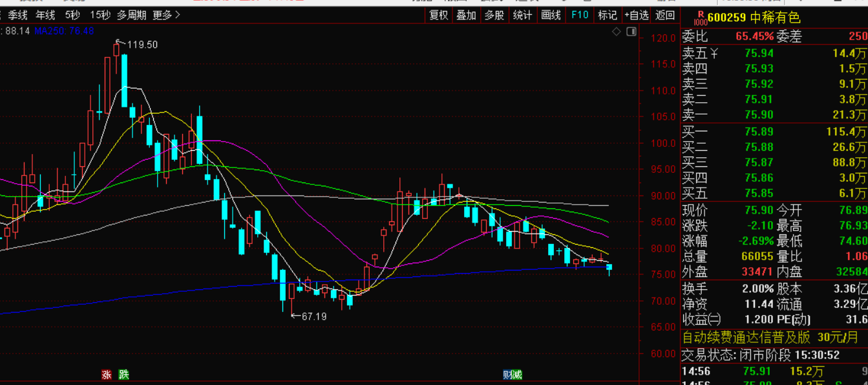
Task: Open the 财 financial marker on chart
Action: (508, 374)
